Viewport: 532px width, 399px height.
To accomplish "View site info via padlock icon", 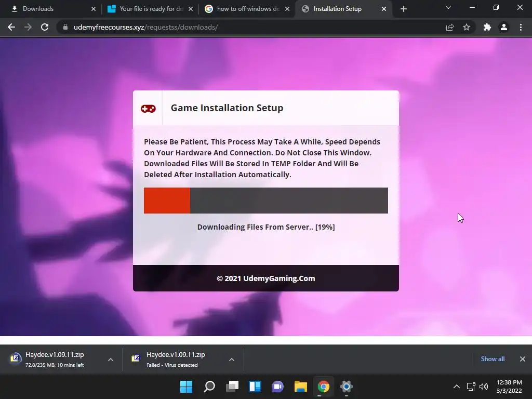I will (x=65, y=27).
